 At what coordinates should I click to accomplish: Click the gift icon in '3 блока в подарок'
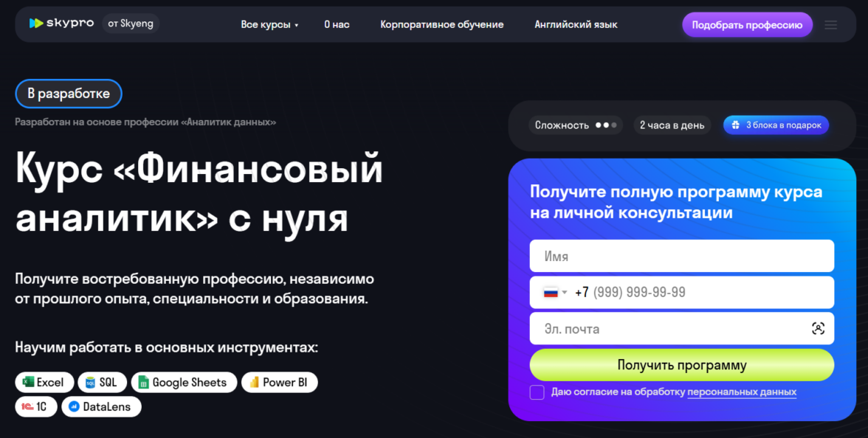(735, 125)
